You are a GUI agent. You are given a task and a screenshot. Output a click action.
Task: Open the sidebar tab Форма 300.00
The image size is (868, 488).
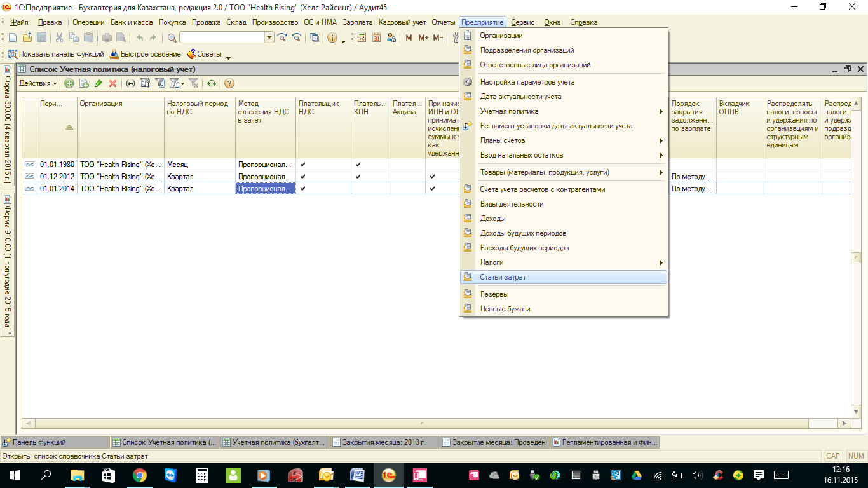8,124
